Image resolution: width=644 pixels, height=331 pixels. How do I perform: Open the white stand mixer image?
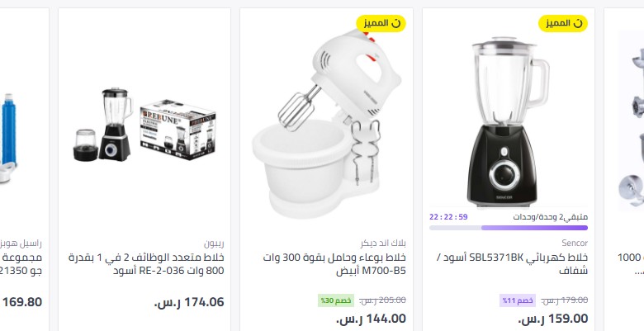(326, 123)
